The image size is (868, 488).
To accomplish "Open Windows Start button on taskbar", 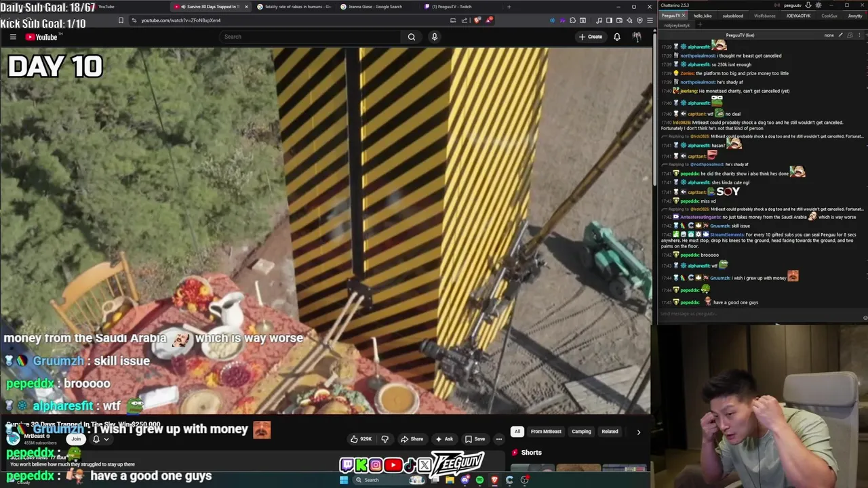I will 344,480.
